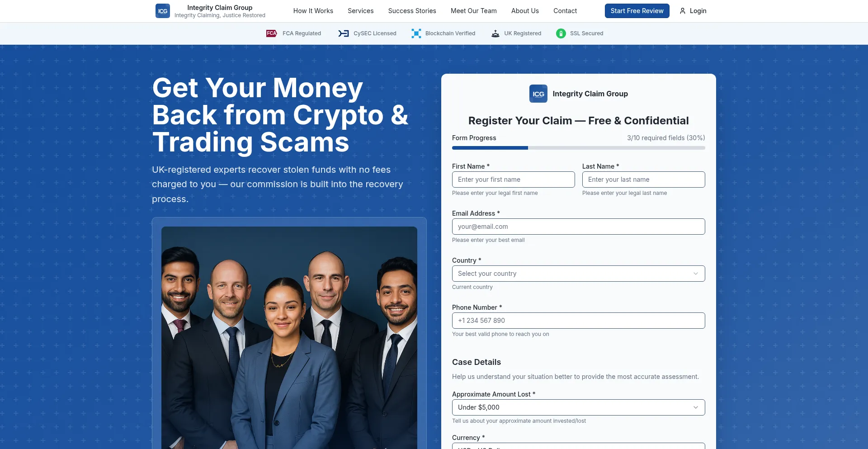Click the Form Progress bar
Screen dimensions: 868x449
[x=579, y=148]
